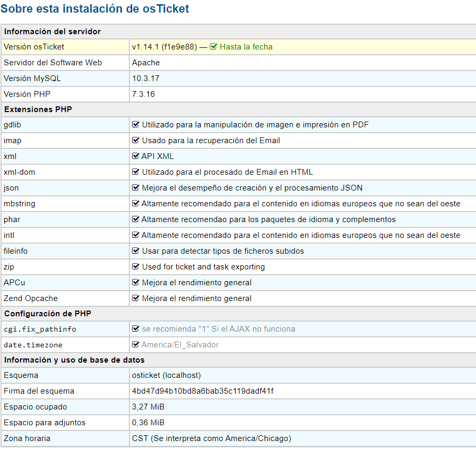This screenshot has width=476, height=450.
Task: Click the imap extension check icon
Action: click(136, 140)
